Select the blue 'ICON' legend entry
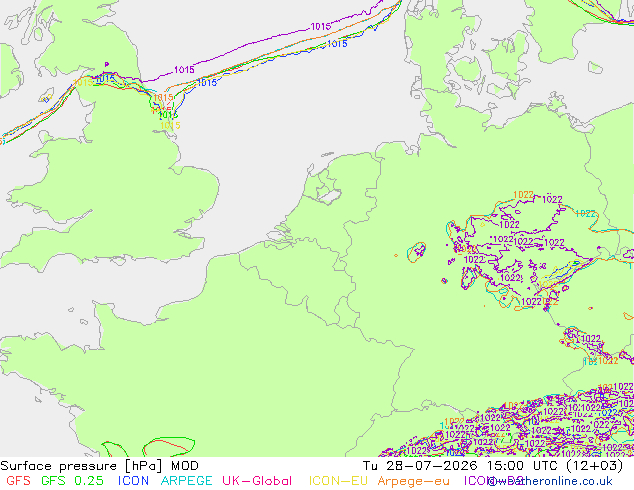 pos(133,481)
